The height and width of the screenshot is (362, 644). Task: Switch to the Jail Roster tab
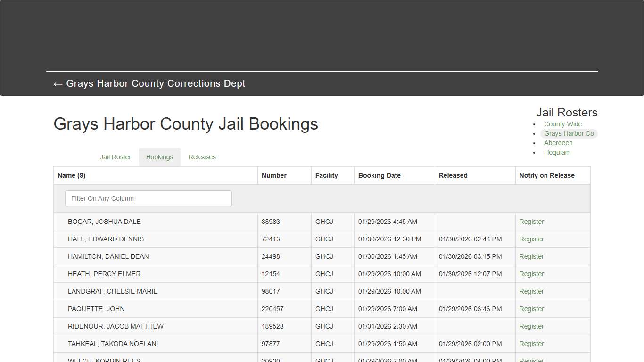point(115,157)
